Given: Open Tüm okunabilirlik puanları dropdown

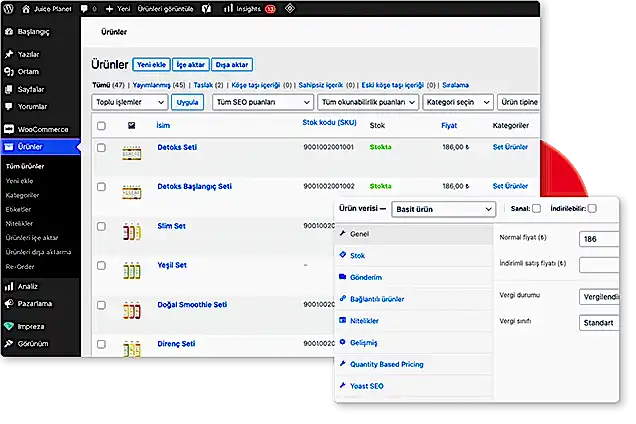Looking at the screenshot, I should pyautogui.click(x=368, y=102).
